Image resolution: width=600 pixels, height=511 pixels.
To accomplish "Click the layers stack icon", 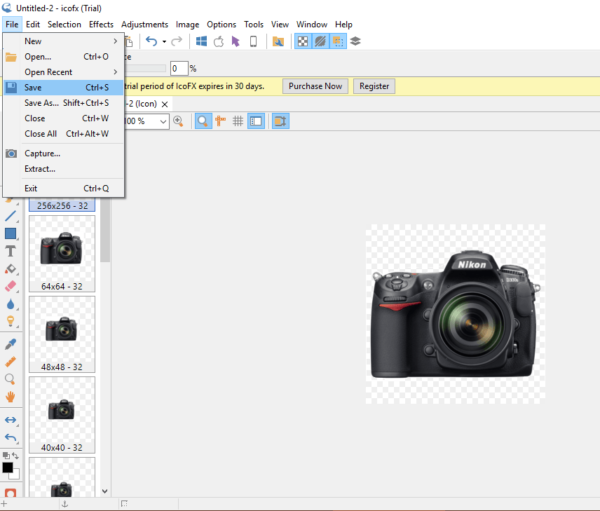I will pyautogui.click(x=355, y=41).
